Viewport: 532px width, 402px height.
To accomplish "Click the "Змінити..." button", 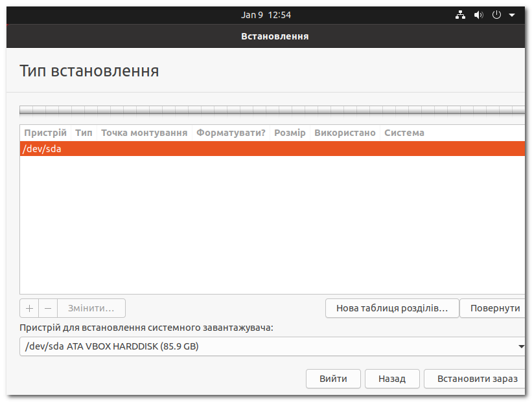I will coord(91,307).
